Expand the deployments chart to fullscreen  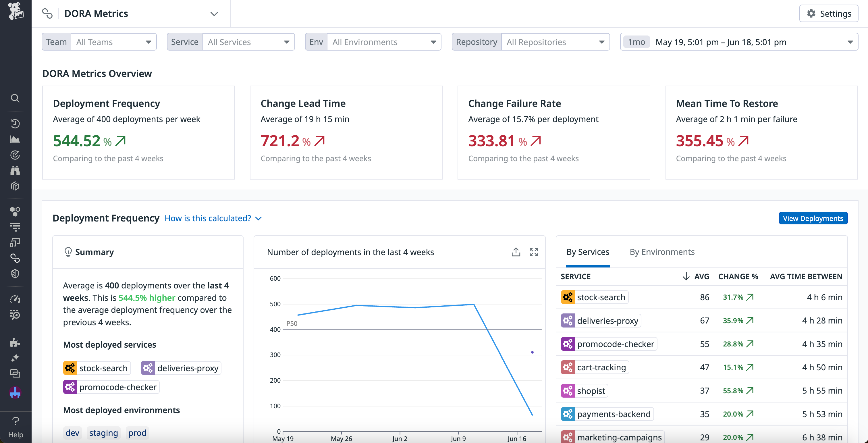click(x=534, y=252)
